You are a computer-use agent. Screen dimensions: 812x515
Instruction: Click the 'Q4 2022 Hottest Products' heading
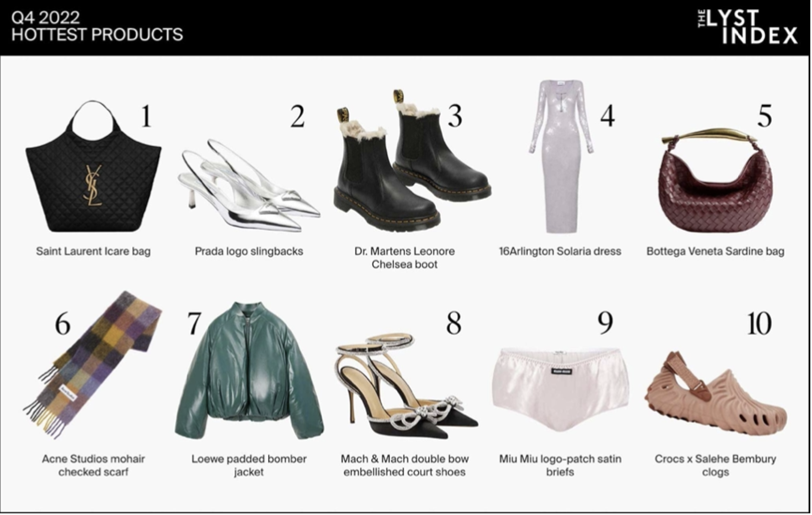(97, 26)
